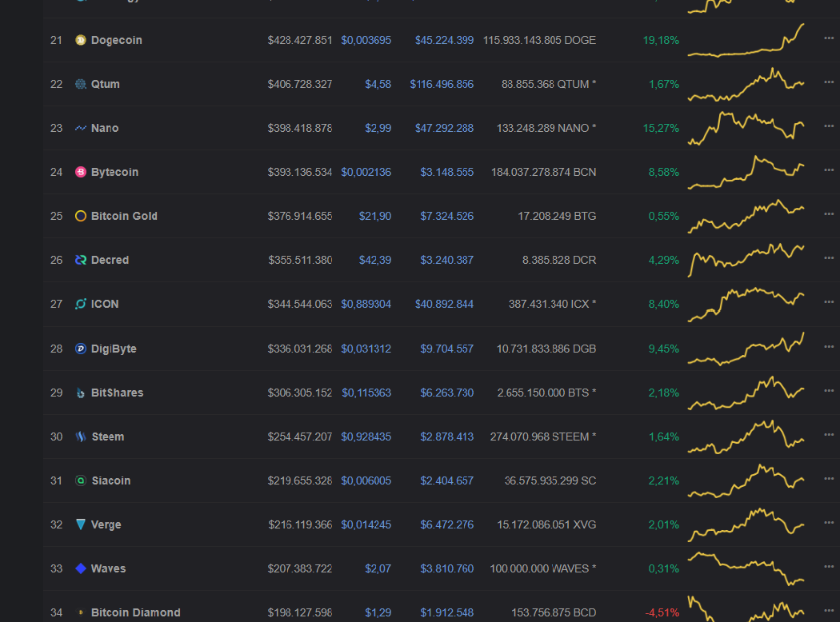This screenshot has width=840, height=622.
Task: Open the more options menu for Bitcoin Diamond
Action: point(829,610)
